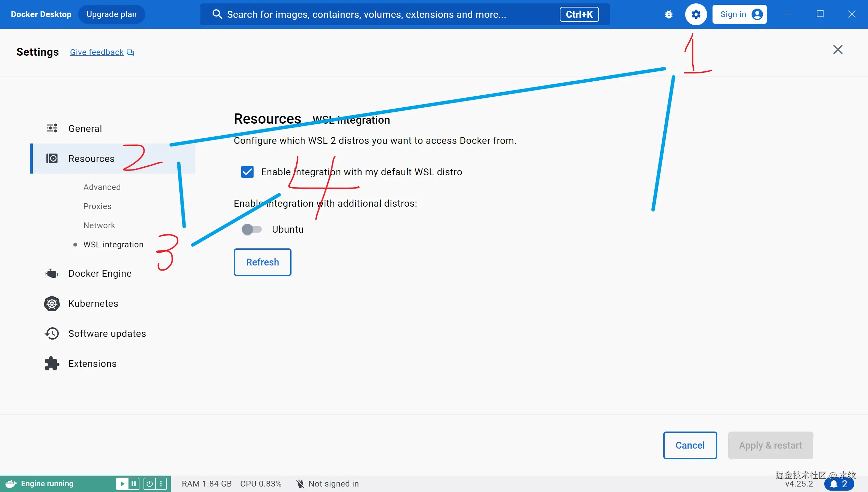Click the Apply & restart button

[x=771, y=445]
